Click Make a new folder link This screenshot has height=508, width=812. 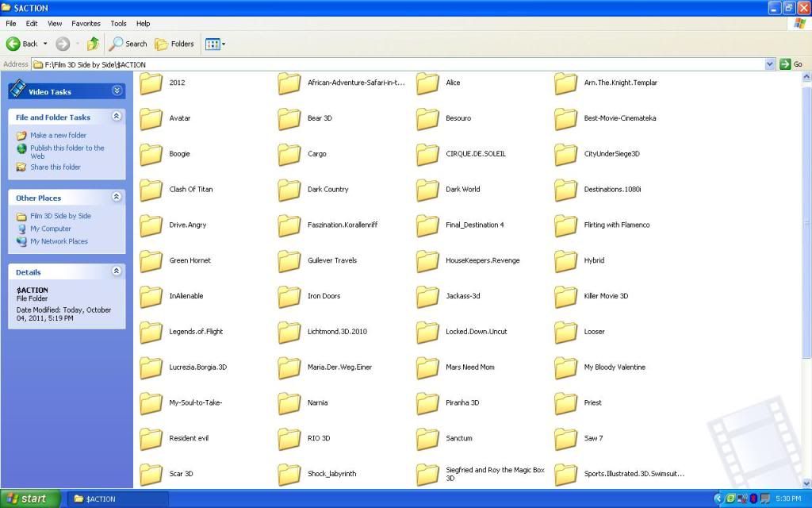pos(58,135)
